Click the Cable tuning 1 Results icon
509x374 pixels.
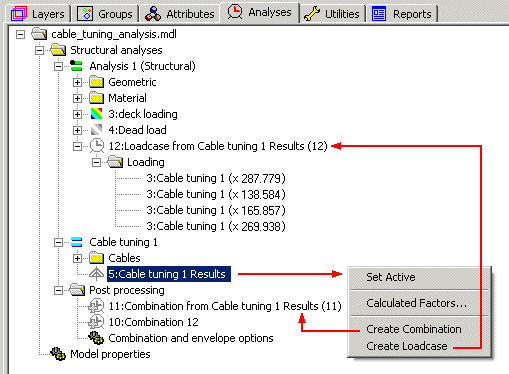pos(96,274)
